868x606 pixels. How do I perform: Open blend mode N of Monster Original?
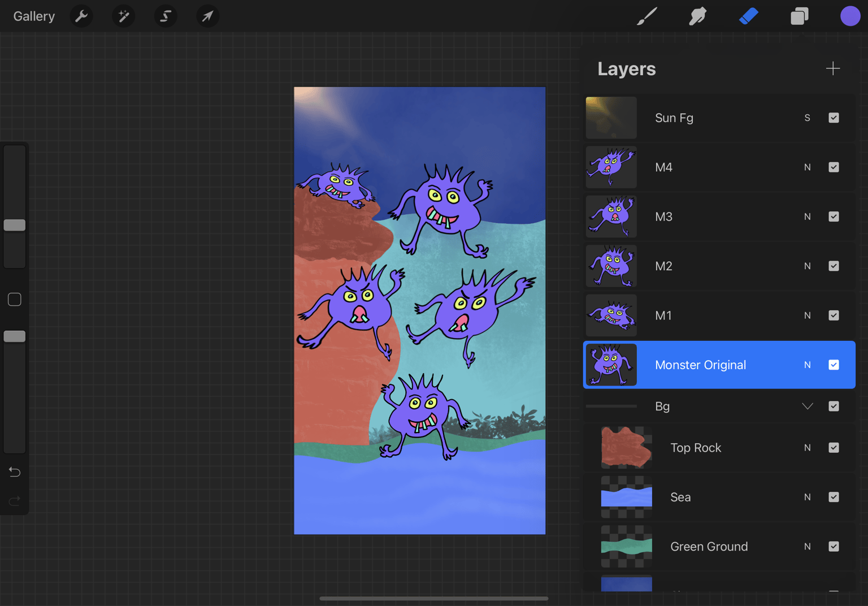pos(808,365)
